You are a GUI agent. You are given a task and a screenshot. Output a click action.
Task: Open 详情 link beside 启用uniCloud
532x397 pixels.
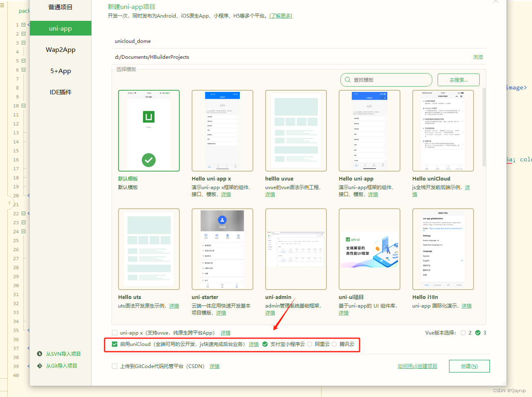coord(254,344)
